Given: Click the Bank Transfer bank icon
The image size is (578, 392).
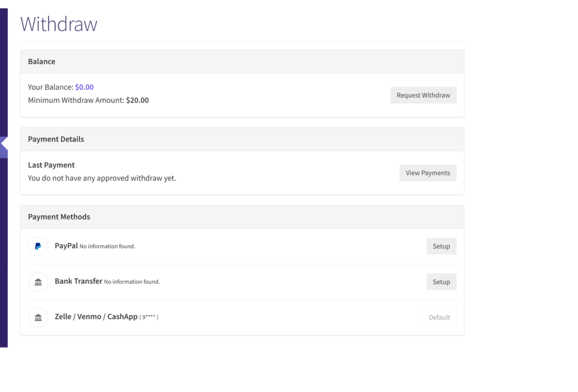Looking at the screenshot, I should coord(38,282).
